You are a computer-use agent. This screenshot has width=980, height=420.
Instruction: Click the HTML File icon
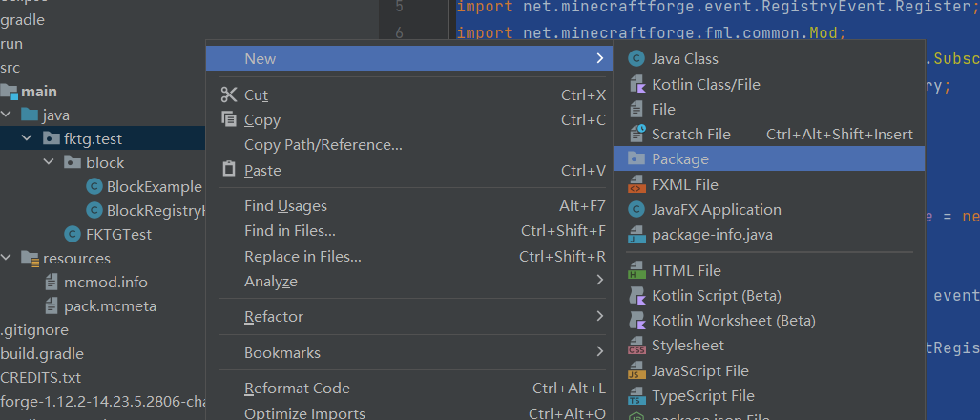(636, 271)
